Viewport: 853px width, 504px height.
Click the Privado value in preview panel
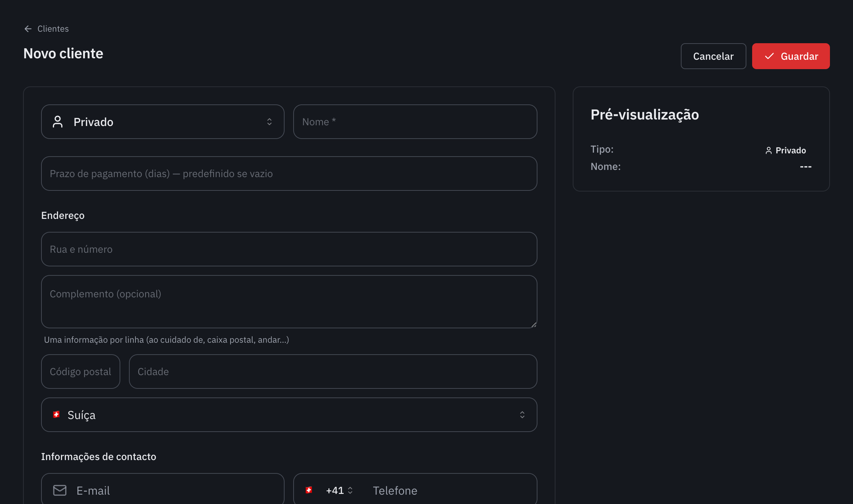(x=791, y=150)
